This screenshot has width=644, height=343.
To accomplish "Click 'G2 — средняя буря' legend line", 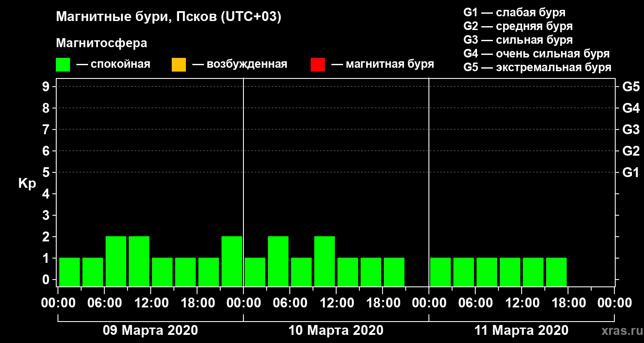I will [518, 26].
